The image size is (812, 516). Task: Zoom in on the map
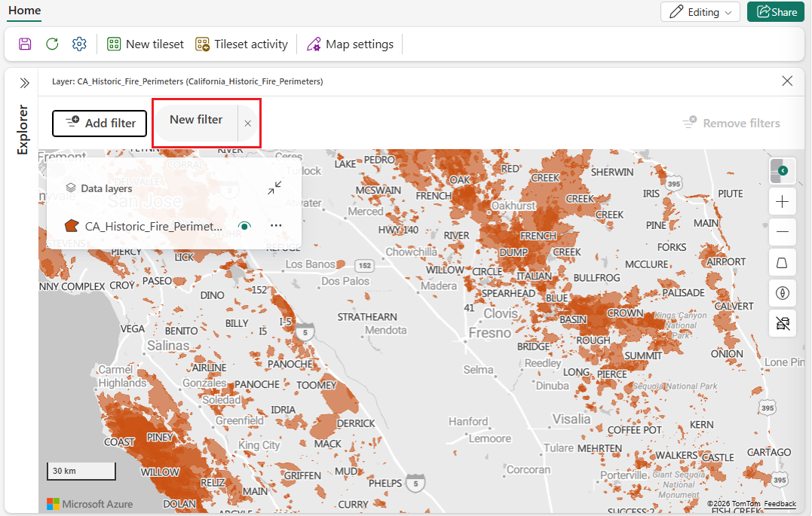[782, 201]
